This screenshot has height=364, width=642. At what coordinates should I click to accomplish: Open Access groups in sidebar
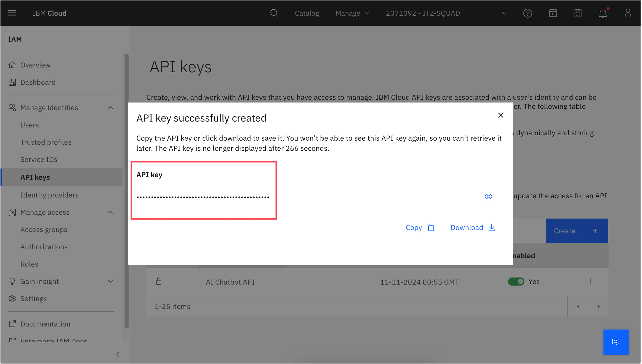coord(44,230)
